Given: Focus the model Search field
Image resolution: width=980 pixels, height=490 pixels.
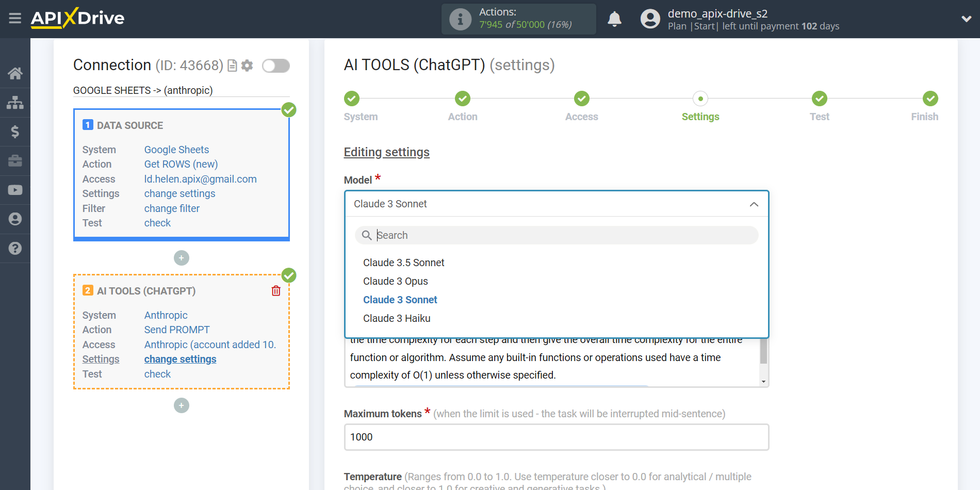Looking at the screenshot, I should 557,235.
